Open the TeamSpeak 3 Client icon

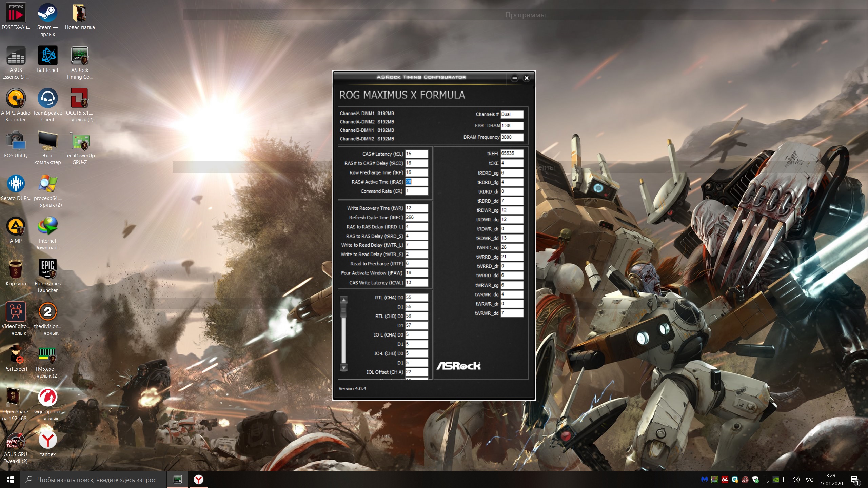tap(47, 99)
